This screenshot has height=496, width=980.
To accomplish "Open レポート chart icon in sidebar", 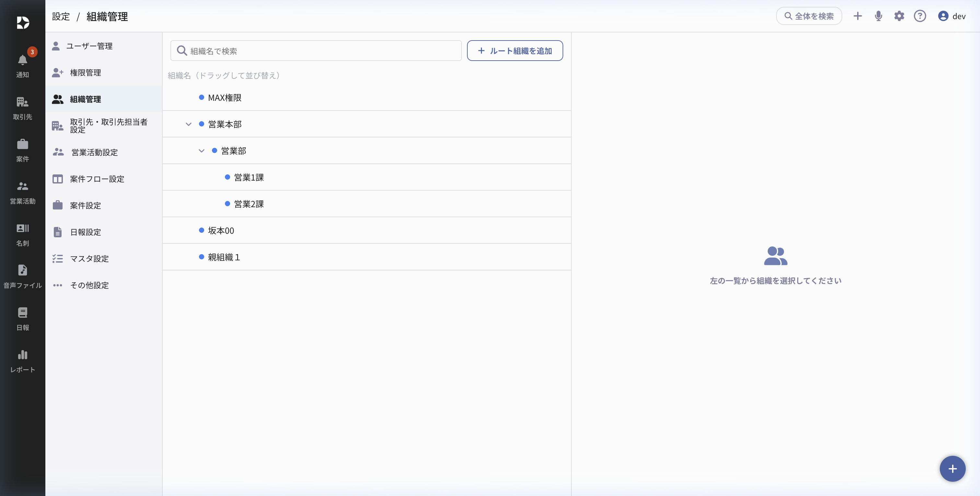I will pos(22,355).
